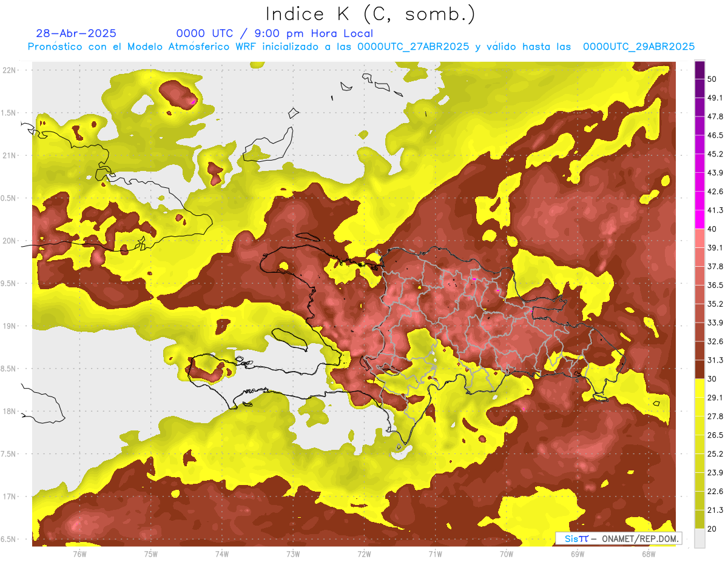Viewport: 728px width, 562px height.
Task: Click the '71W' longitude label
Action: [435, 554]
